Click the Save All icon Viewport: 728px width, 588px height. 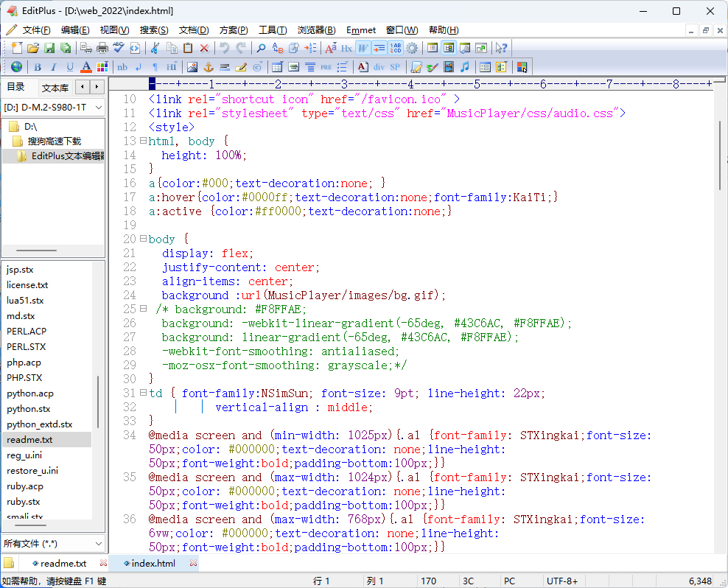[x=66, y=48]
